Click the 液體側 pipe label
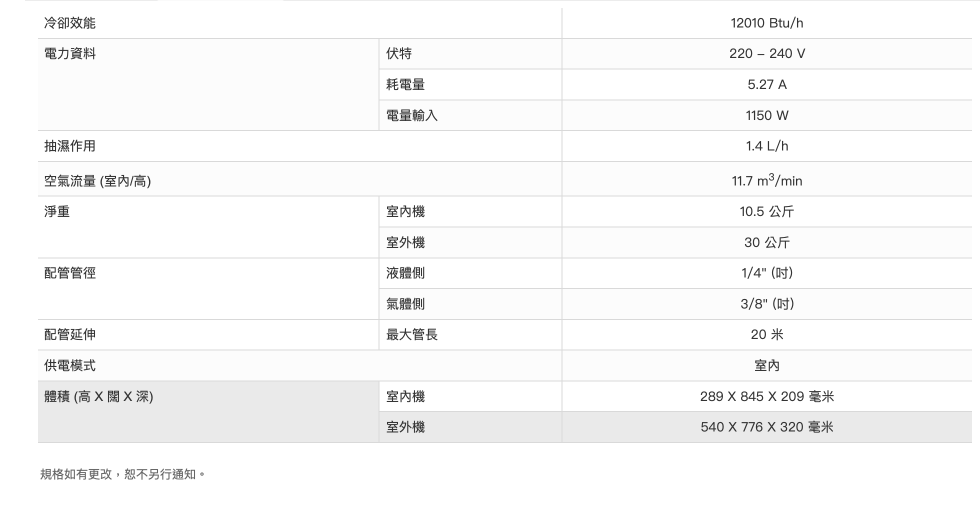 (405, 273)
